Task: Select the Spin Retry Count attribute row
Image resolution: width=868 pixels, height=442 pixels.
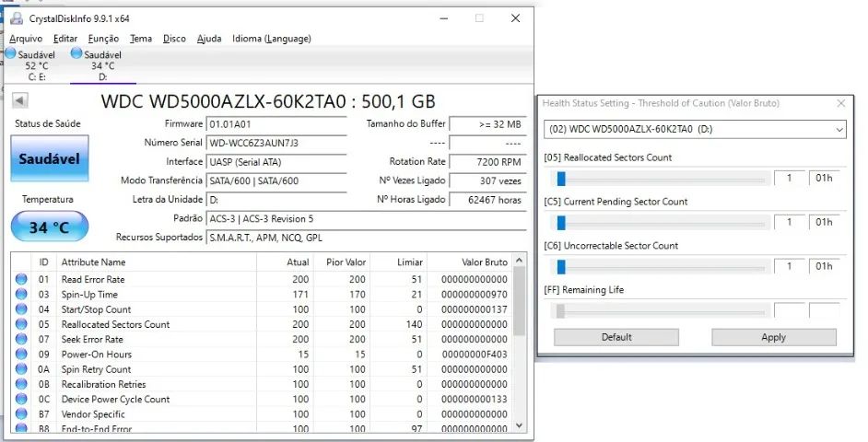Action: (262, 369)
